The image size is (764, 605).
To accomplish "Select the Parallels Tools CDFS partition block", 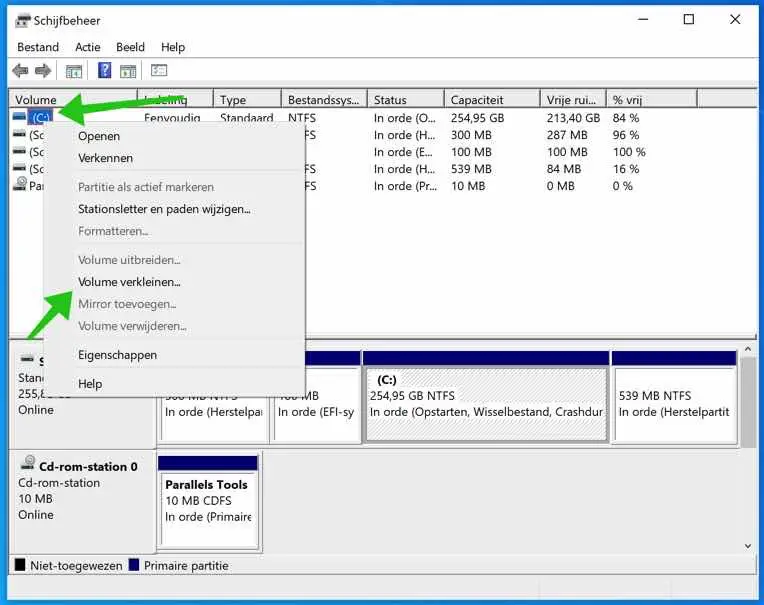I will pyautogui.click(x=208, y=510).
